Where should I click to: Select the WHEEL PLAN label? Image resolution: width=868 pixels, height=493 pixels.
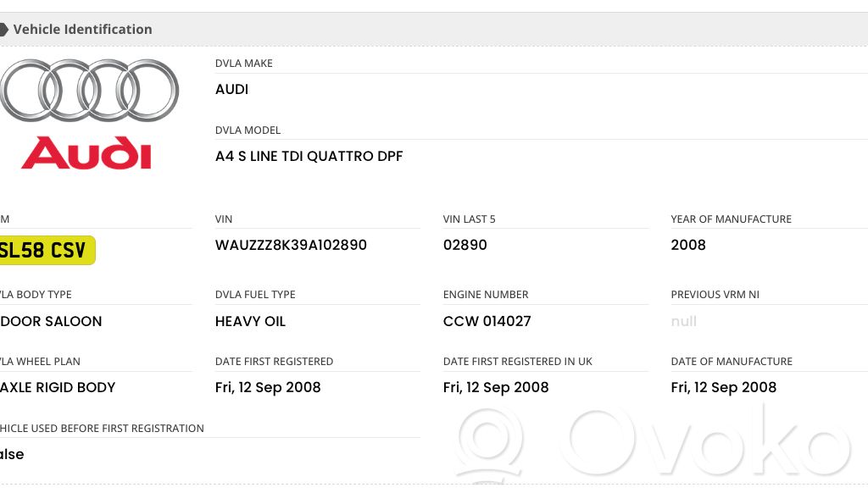40,362
